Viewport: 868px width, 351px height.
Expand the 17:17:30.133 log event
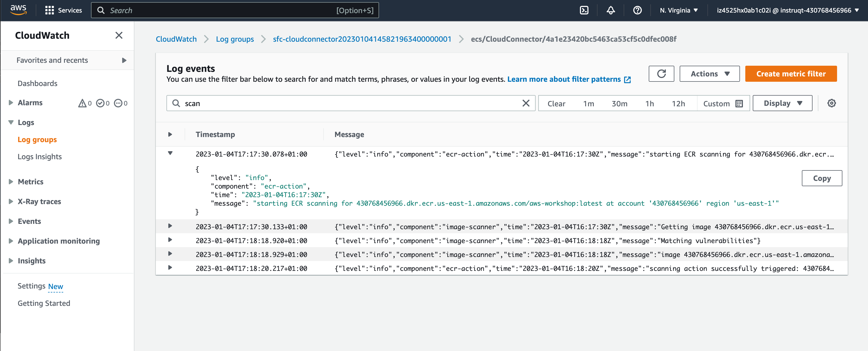pos(170,226)
